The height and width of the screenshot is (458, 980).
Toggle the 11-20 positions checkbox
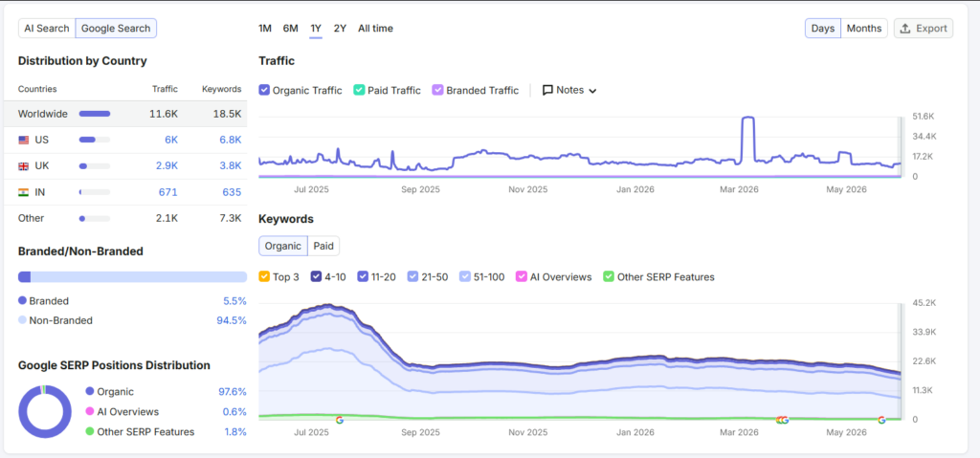coord(363,276)
